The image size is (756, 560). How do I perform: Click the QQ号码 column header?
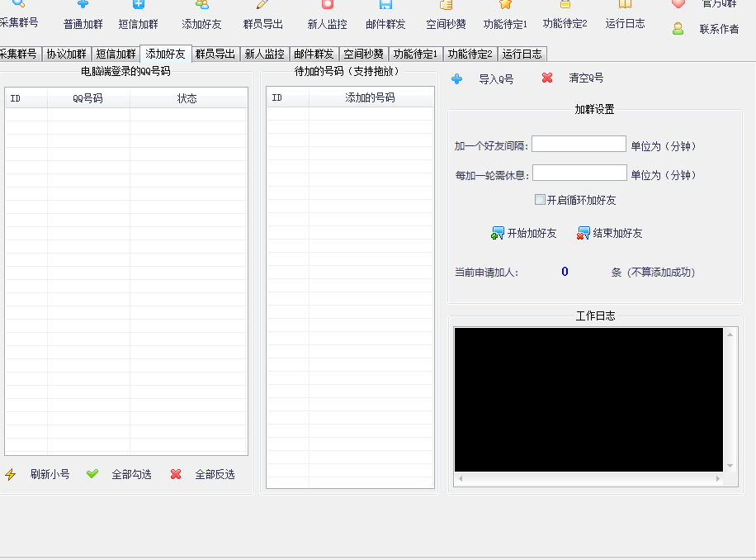click(88, 98)
